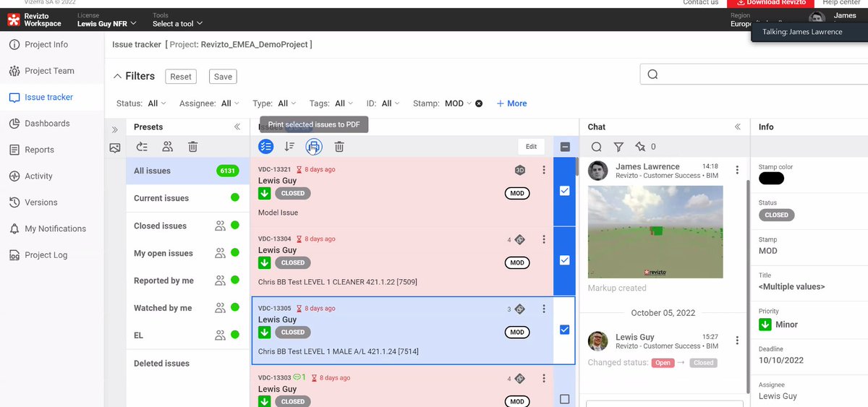The width and height of the screenshot is (868, 407).
Task: Add more filters with + More
Action: pyautogui.click(x=511, y=103)
